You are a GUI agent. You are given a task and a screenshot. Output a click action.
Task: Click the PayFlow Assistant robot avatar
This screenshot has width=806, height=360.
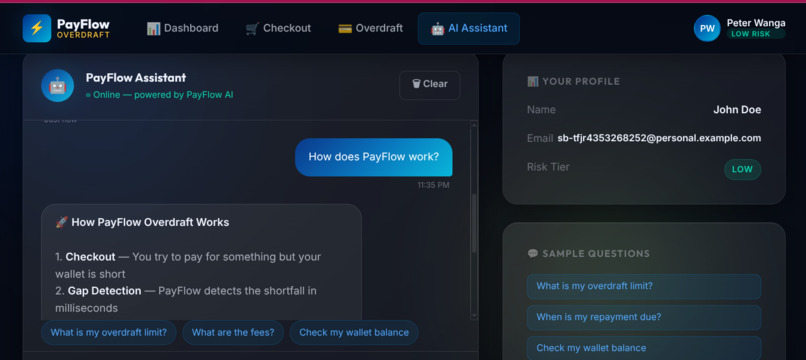pos(58,85)
